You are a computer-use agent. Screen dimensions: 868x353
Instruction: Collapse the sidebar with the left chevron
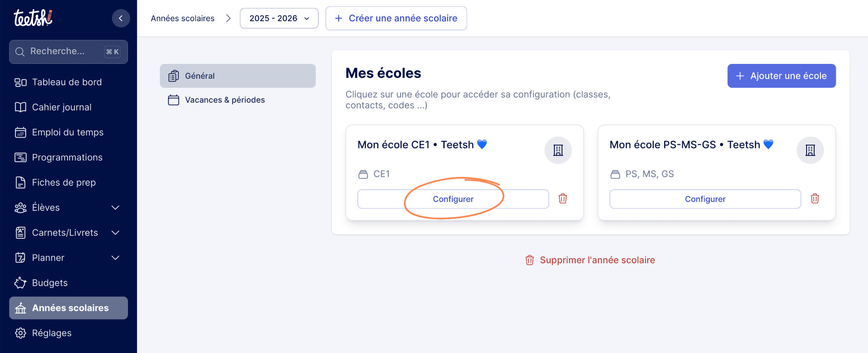coord(121,18)
